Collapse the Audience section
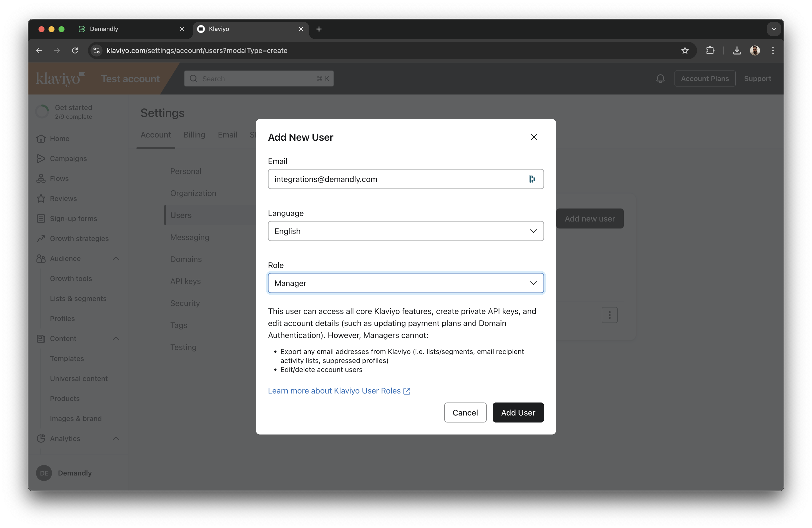This screenshot has height=528, width=812. tap(116, 258)
